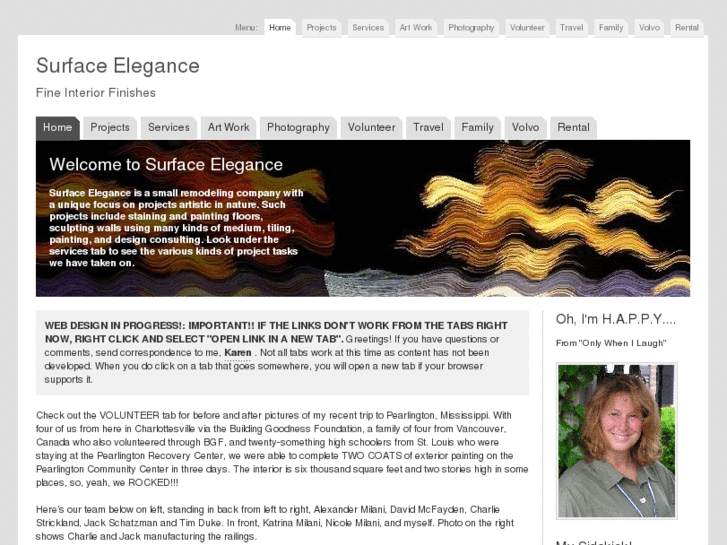Select the large Family tab above banner

pyautogui.click(x=478, y=128)
